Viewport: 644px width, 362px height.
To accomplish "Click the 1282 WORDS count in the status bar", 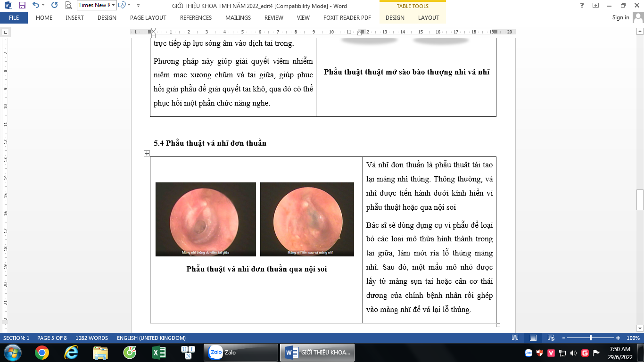I will 91,338.
